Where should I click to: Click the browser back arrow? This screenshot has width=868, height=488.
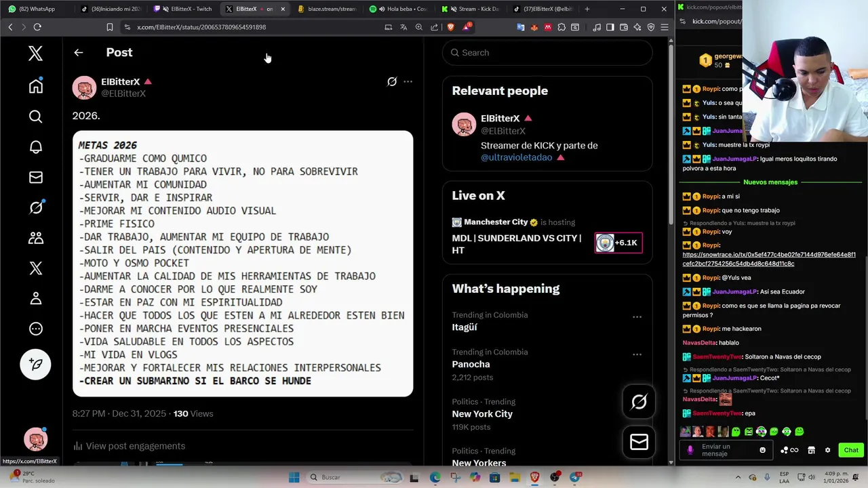tap(10, 27)
